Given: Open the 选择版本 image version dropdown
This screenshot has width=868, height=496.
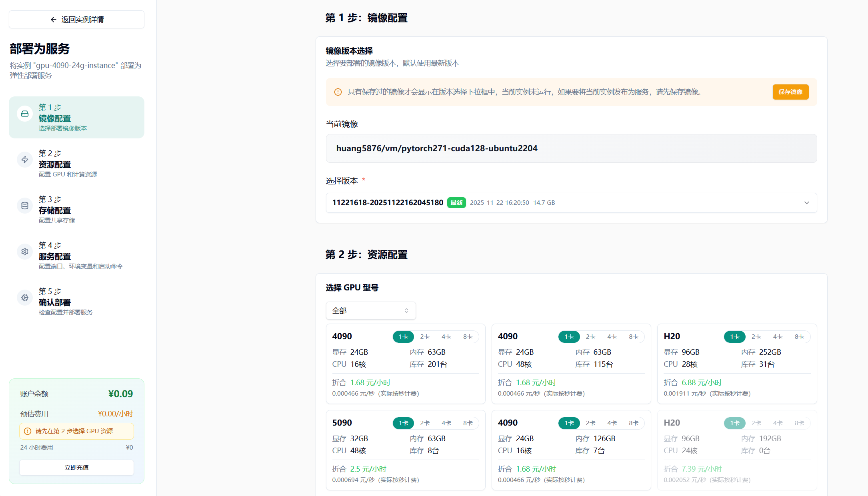Looking at the screenshot, I should (x=571, y=203).
